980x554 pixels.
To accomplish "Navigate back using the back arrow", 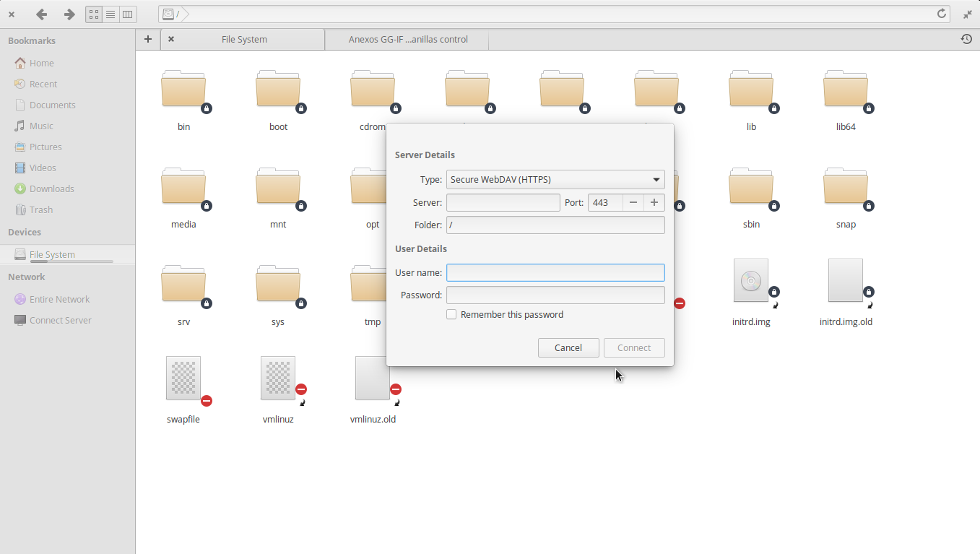I will (41, 14).
